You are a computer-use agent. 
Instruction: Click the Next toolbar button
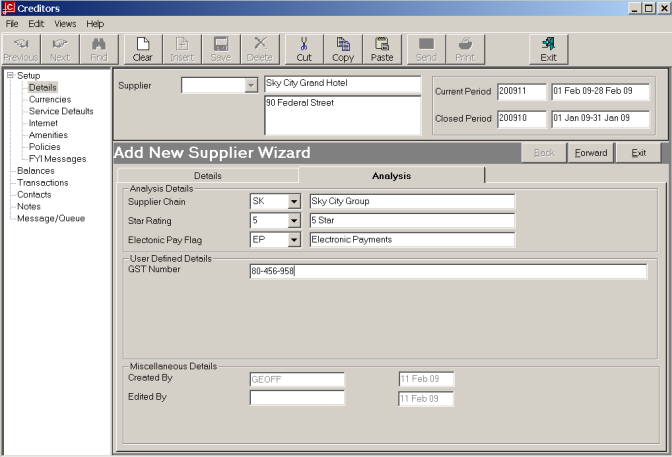[x=60, y=49]
